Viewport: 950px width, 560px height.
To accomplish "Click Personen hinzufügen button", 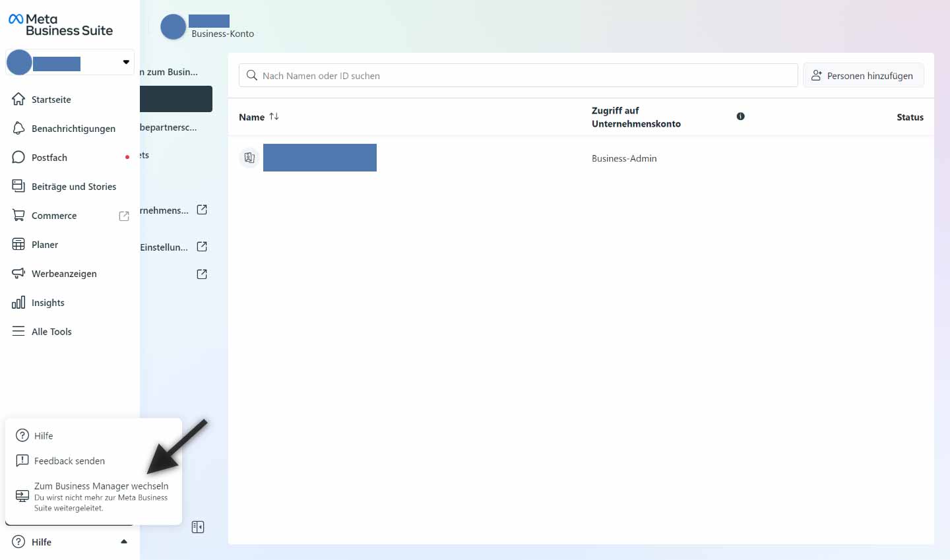I will click(863, 76).
